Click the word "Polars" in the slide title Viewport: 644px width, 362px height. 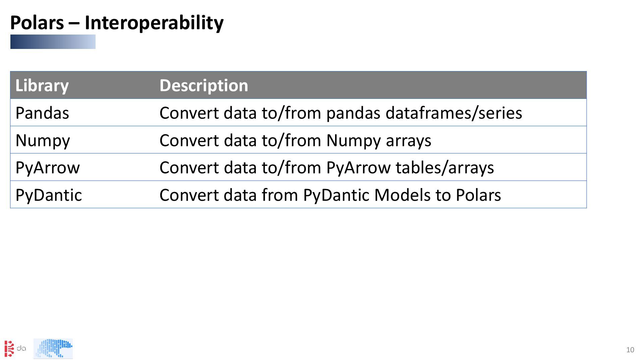[37, 23]
